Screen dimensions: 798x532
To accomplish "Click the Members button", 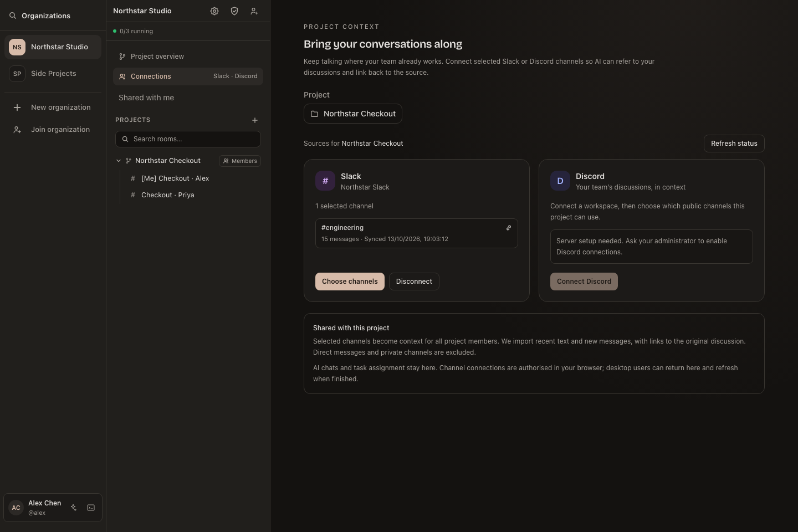I will (x=240, y=161).
